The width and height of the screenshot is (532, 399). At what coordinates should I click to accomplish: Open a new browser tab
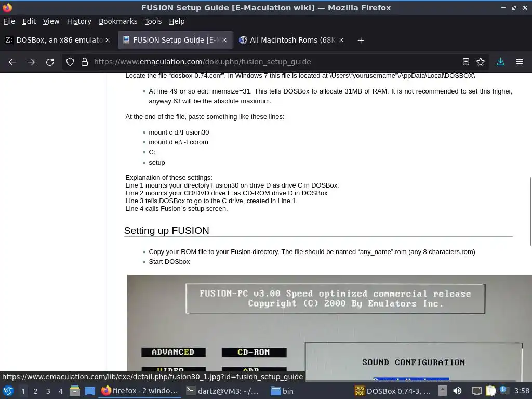(x=361, y=41)
